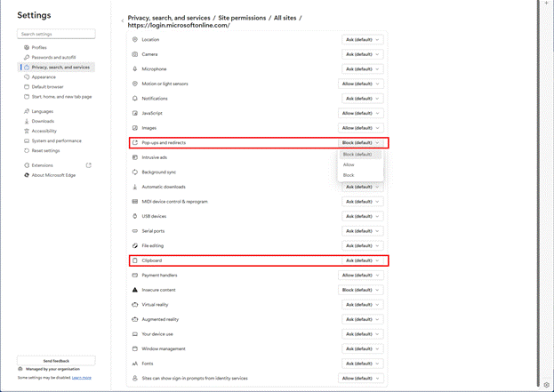Choose Block option in the open dropdown

pos(349,175)
